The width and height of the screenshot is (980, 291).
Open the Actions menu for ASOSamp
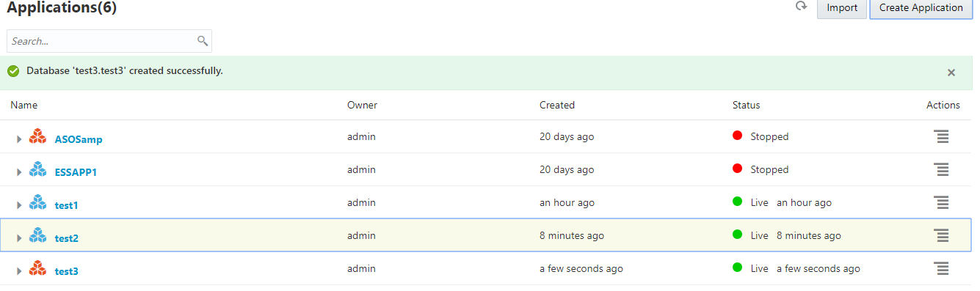click(942, 136)
